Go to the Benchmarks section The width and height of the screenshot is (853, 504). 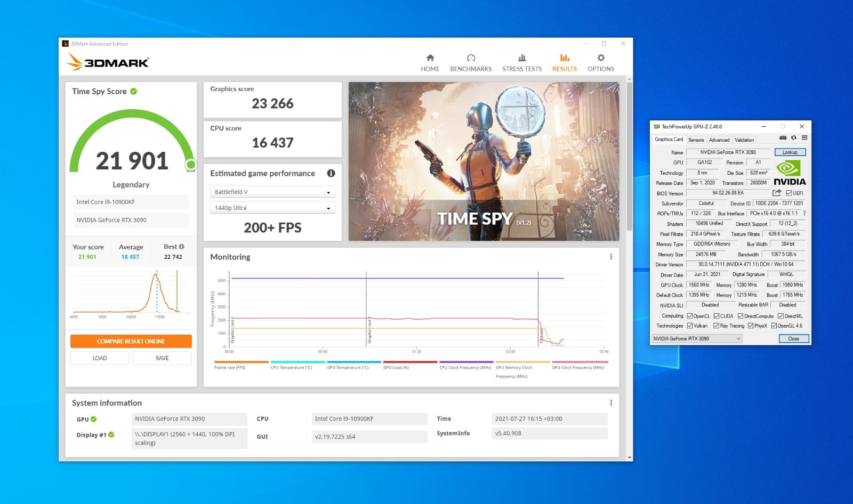click(x=471, y=62)
